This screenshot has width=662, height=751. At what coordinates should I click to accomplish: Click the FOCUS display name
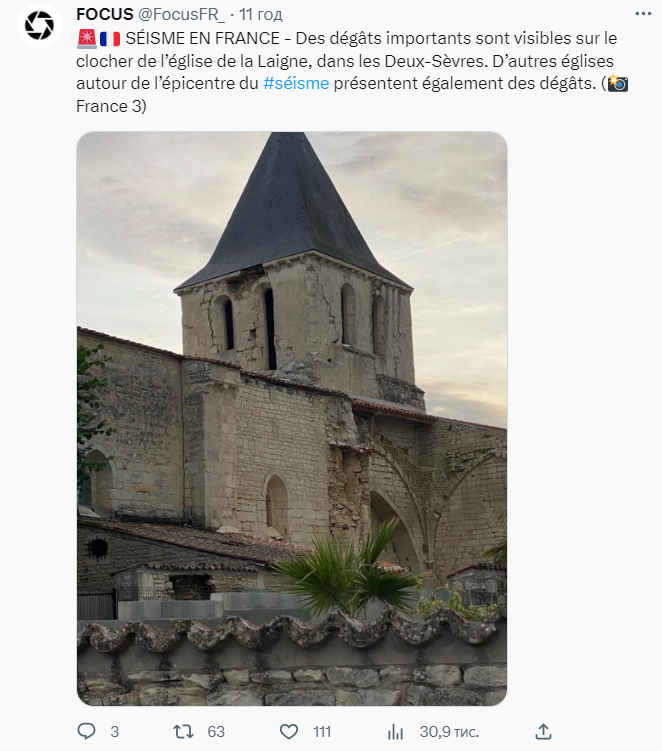pos(104,14)
